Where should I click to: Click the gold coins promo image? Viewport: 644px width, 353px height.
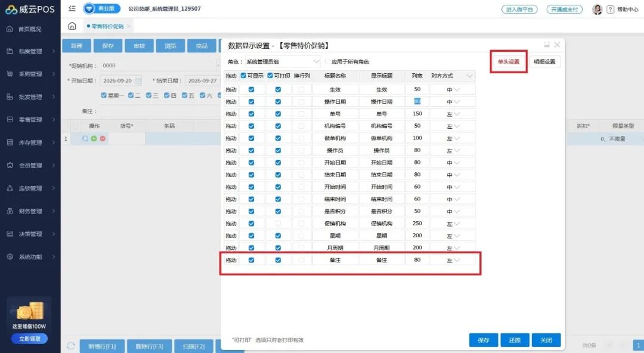30,311
